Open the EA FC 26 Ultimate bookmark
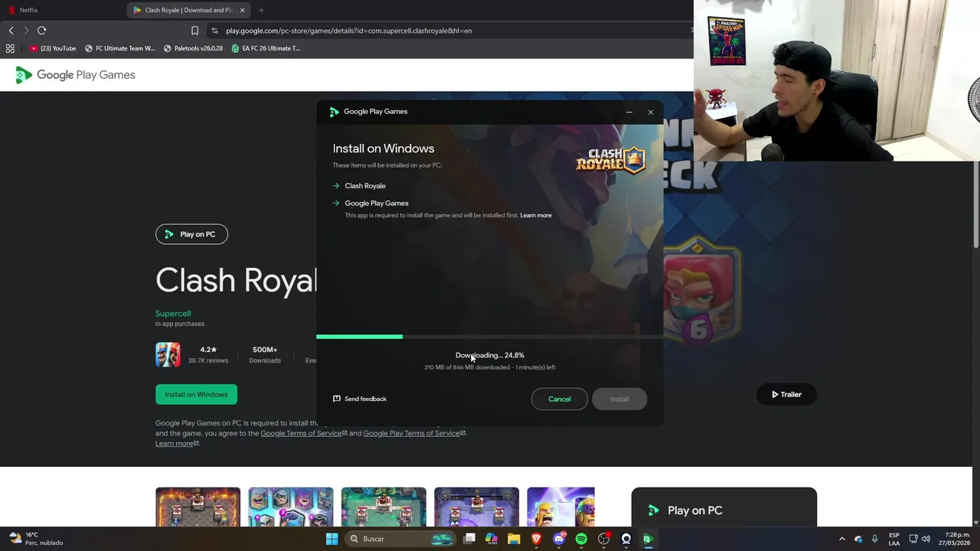 pos(266,48)
